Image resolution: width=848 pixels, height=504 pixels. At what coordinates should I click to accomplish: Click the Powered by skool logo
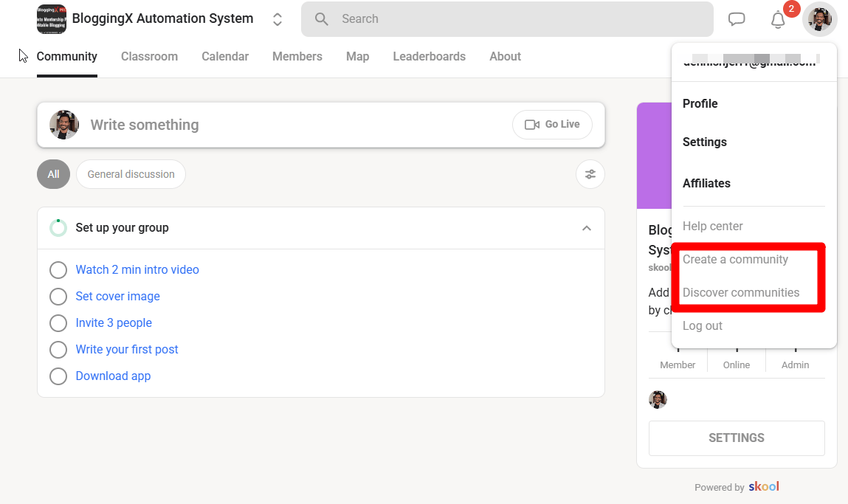pyautogui.click(x=764, y=486)
